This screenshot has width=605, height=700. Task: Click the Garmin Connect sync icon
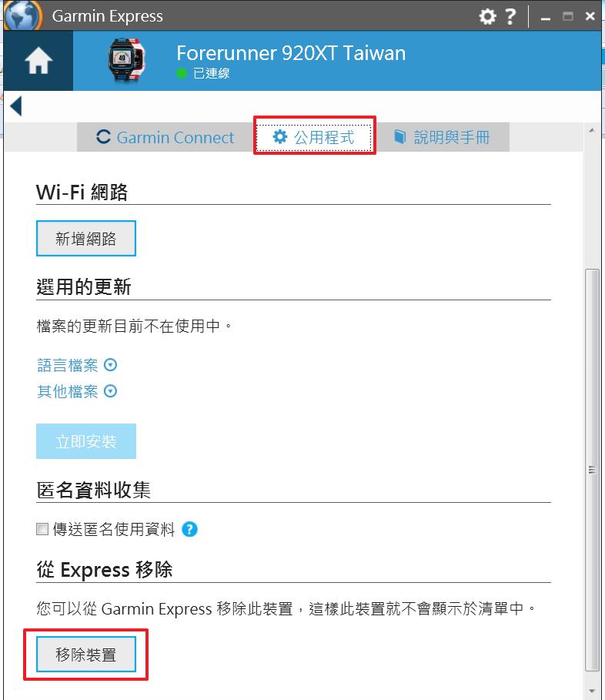[x=103, y=137]
